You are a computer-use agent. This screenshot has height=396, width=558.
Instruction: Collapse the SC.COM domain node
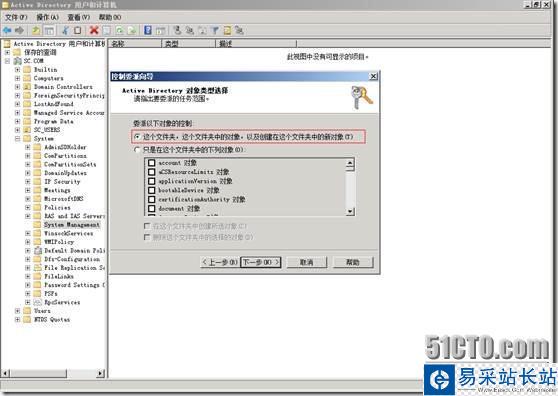(x=7, y=61)
